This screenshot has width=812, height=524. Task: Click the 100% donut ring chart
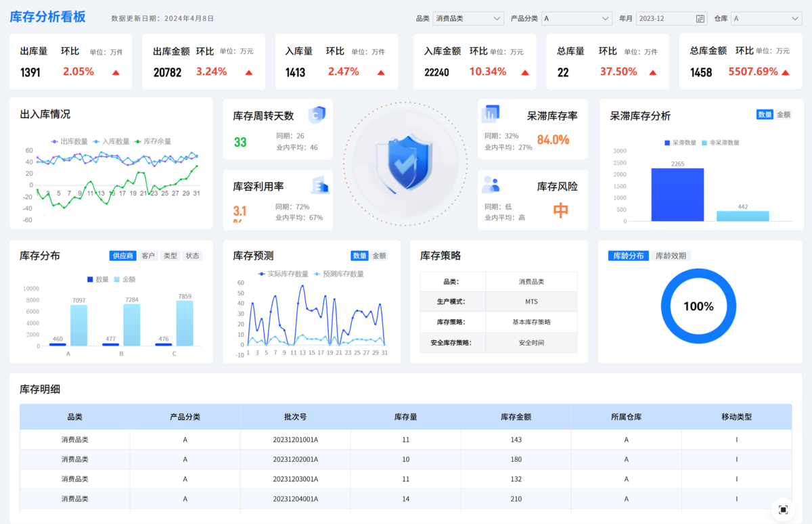[699, 306]
